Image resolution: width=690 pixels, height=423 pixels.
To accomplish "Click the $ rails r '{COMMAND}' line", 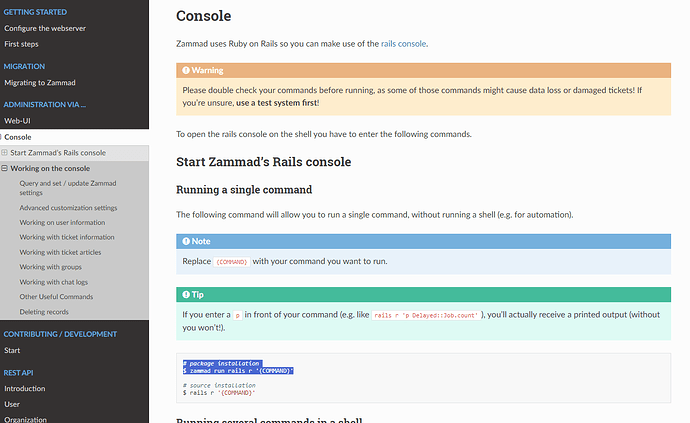I will 219,393.
